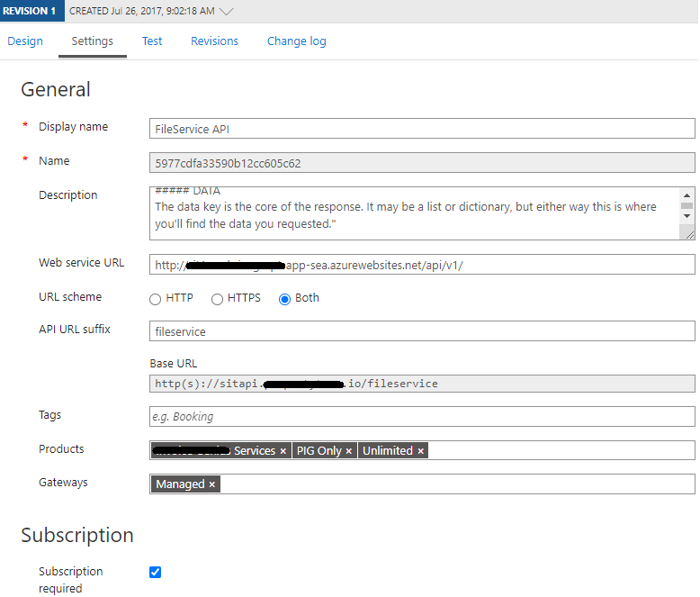Remove the Services product tag
The image size is (700, 597).
click(283, 451)
